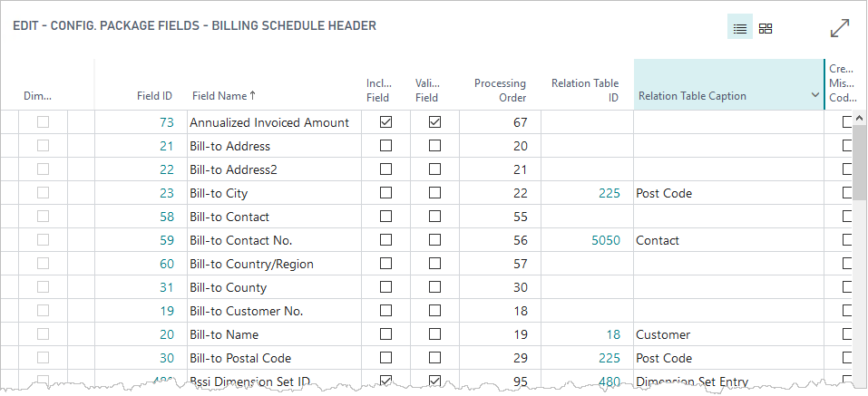Open relation table 225 for Bill-to City

pos(609,193)
